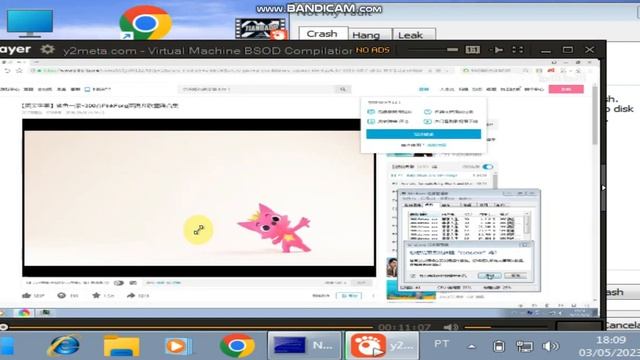Click the popup's upper-left option icon
The height and width of the screenshot is (360, 640).
(371, 111)
